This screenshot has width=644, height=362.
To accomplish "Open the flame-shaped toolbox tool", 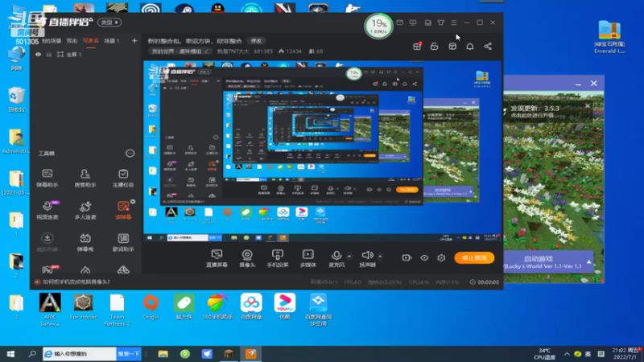I will (x=85, y=269).
